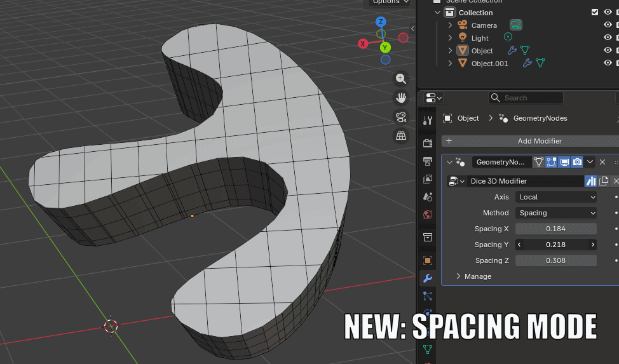Click the zoom magnifier icon in viewport
This screenshot has height=364, width=619.
(400, 79)
